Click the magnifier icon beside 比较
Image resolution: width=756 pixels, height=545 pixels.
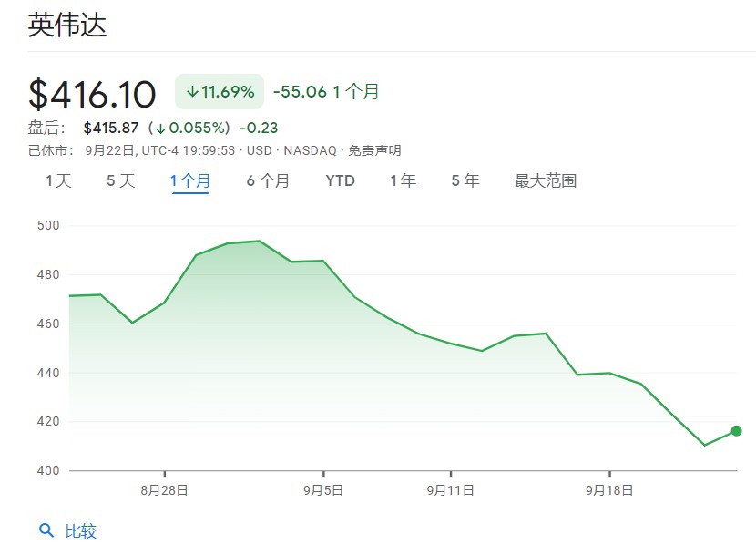click(46, 530)
